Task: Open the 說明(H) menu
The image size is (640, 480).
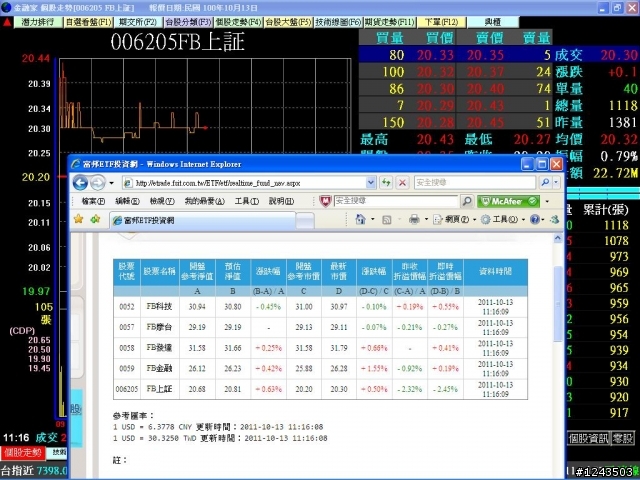Action: pyautogui.click(x=281, y=201)
